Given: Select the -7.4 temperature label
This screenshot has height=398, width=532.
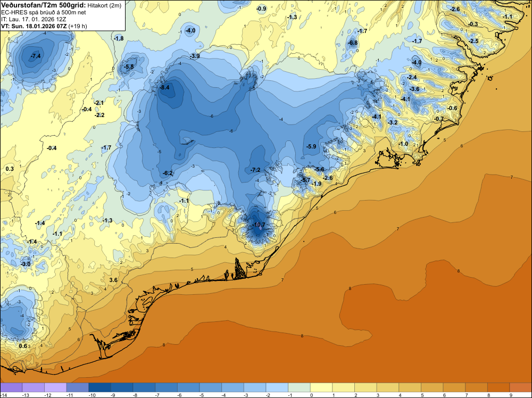Looking at the screenshot, I should click(x=35, y=56).
